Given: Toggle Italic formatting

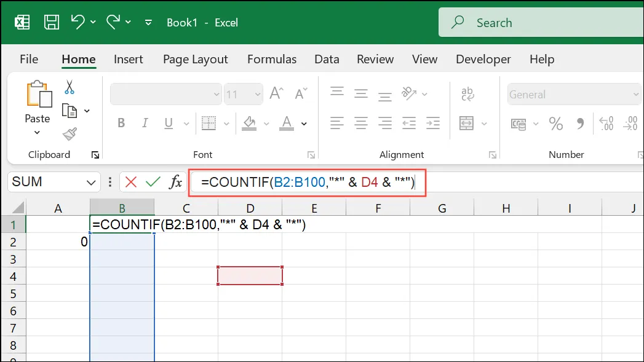Looking at the screenshot, I should 145,123.
